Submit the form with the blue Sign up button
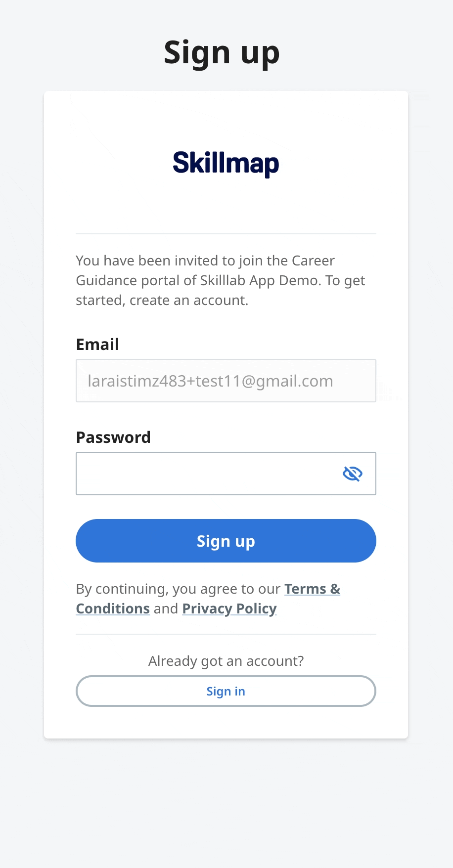This screenshot has height=868, width=453. point(226,541)
